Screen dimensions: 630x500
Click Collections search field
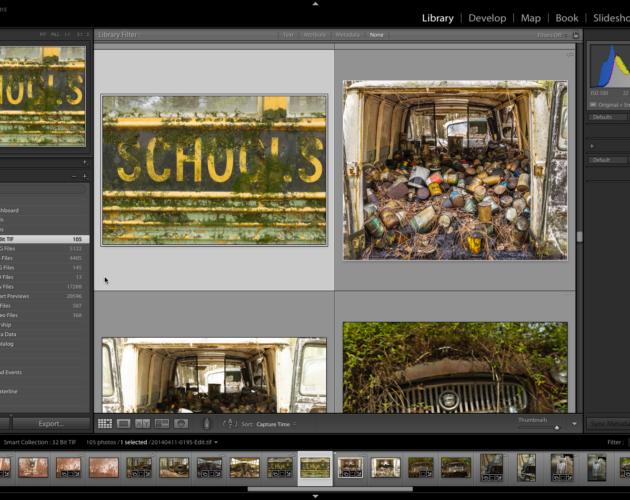point(43,189)
